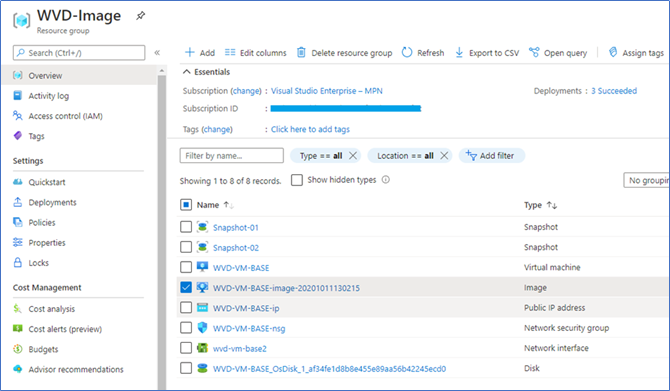Screen dimensions: 670x391
Task: Click the Filter by name input field
Action: [x=232, y=156]
